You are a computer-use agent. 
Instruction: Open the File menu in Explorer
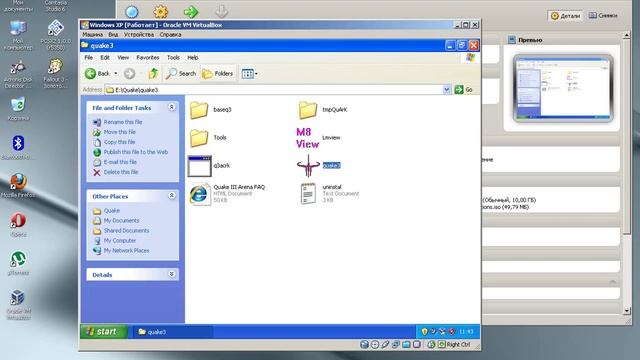pyautogui.click(x=89, y=58)
